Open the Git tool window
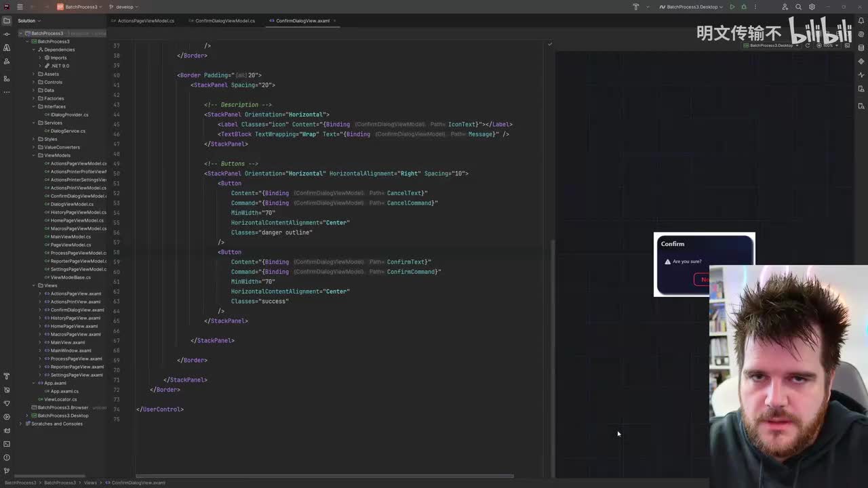Viewport: 868px width, 488px height. click(x=7, y=471)
